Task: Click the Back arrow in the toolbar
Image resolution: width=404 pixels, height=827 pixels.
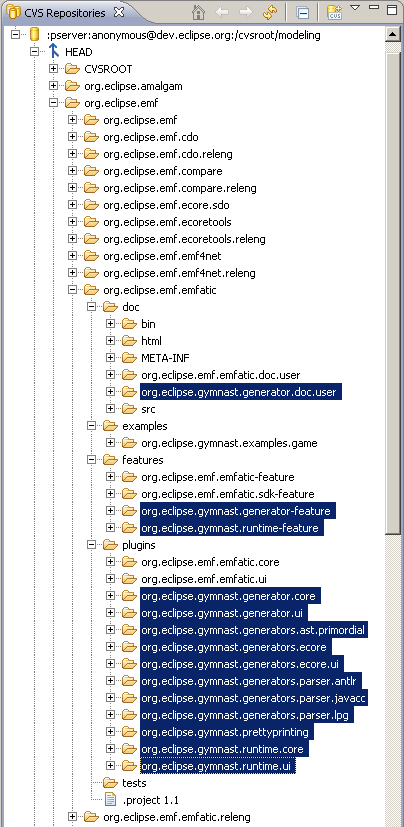Action: (223, 13)
